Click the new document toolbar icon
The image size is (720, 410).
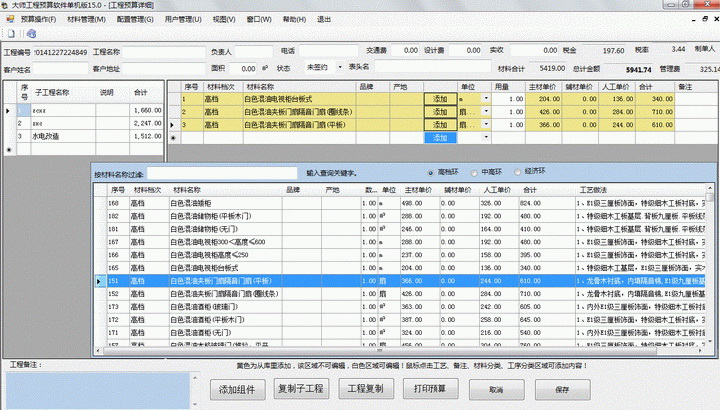point(11,34)
